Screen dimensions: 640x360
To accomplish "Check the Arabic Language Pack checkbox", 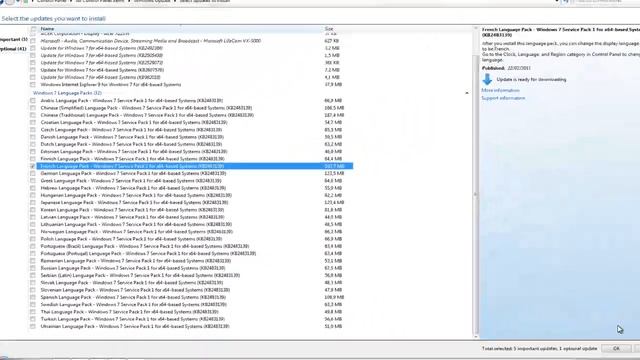I will [33, 100].
